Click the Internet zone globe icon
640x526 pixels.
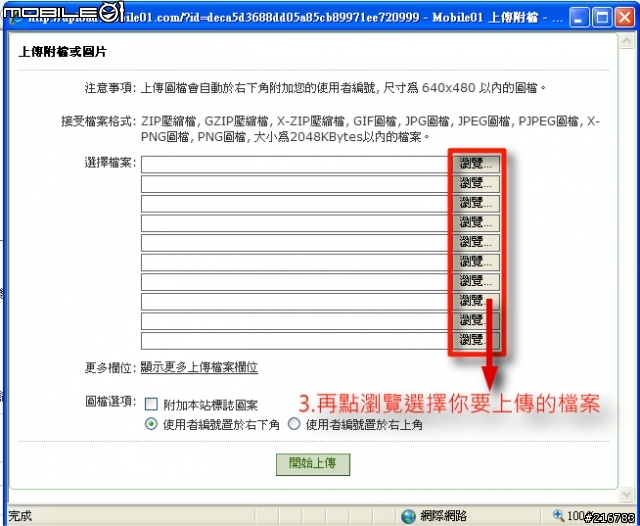[x=408, y=516]
